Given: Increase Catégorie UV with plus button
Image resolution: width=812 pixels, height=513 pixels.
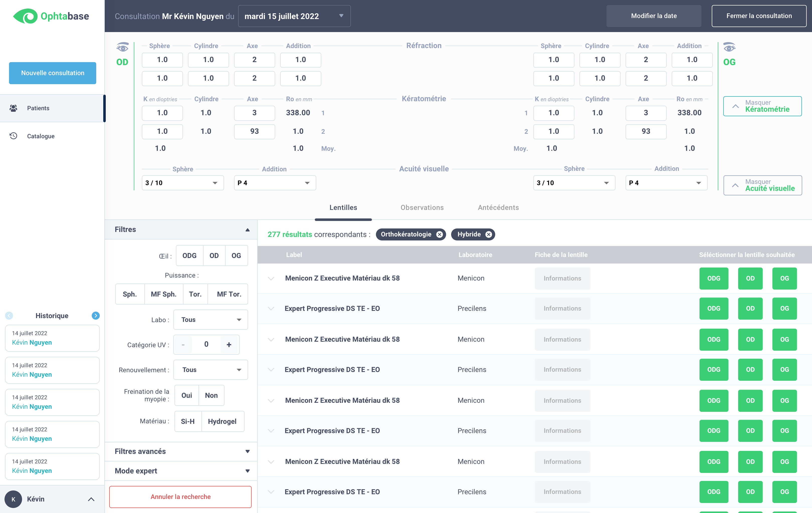Looking at the screenshot, I should coord(229,344).
